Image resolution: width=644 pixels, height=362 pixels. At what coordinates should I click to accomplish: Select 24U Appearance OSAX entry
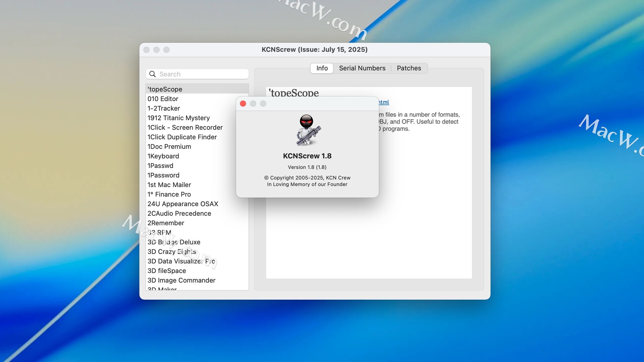click(197, 204)
